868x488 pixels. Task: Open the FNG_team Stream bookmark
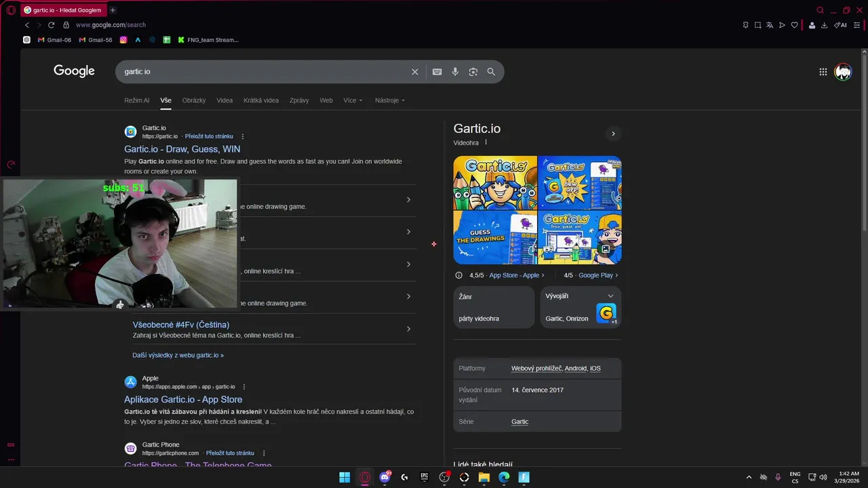click(x=208, y=40)
